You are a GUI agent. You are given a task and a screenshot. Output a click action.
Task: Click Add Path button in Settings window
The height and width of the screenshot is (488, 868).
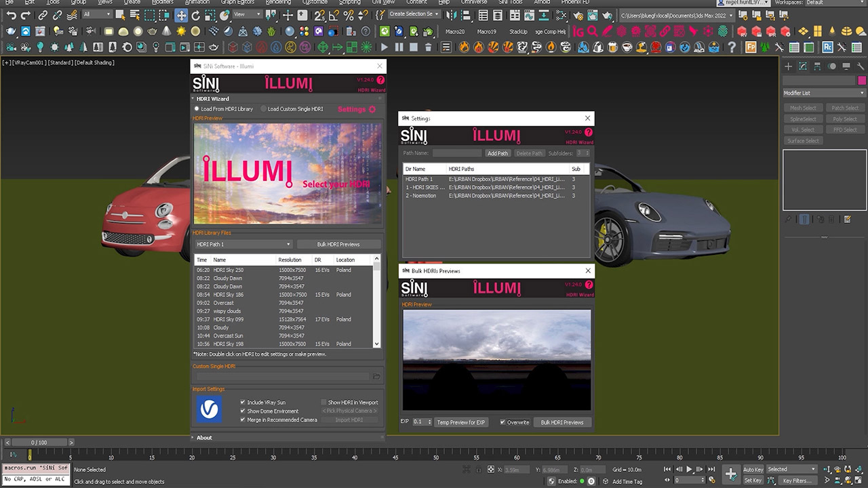[498, 153]
